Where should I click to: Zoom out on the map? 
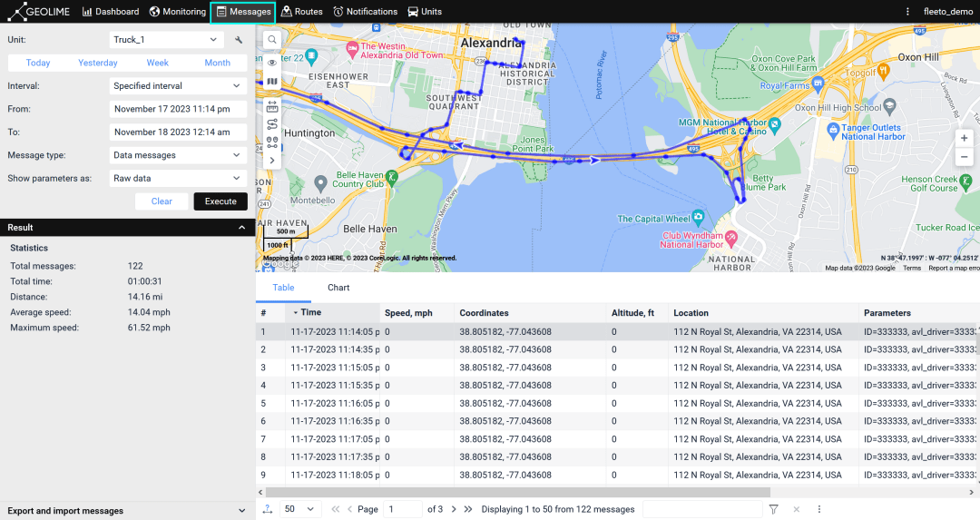(964, 157)
